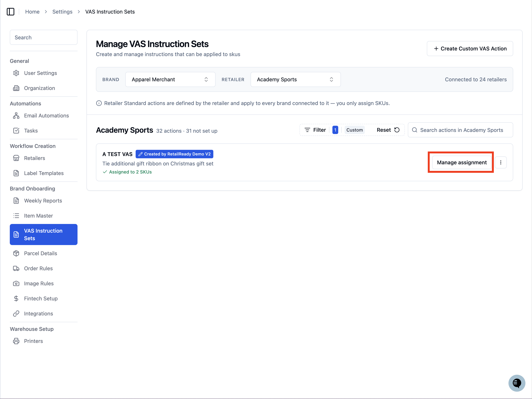Click the Image Rules camera icon
The image size is (532, 399).
pyautogui.click(x=16, y=283)
